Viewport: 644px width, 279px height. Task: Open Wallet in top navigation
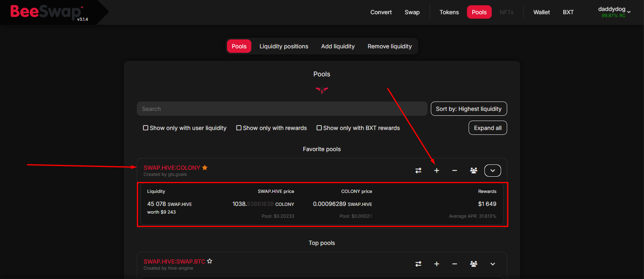click(x=542, y=12)
